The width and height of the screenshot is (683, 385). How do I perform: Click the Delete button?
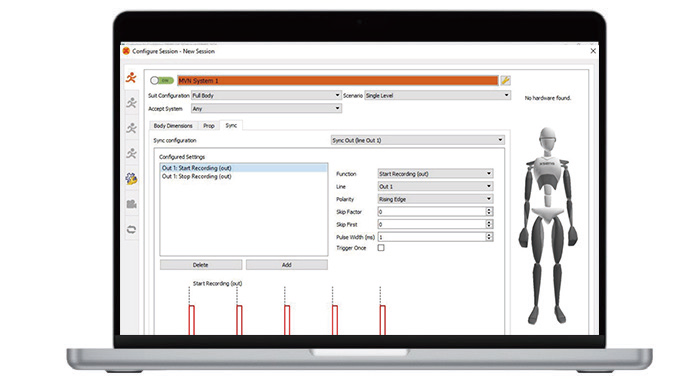[x=201, y=265]
